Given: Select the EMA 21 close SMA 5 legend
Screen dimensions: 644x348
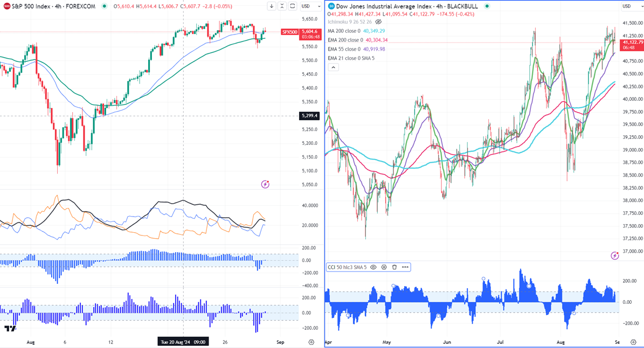Looking at the screenshot, I should tap(351, 58).
